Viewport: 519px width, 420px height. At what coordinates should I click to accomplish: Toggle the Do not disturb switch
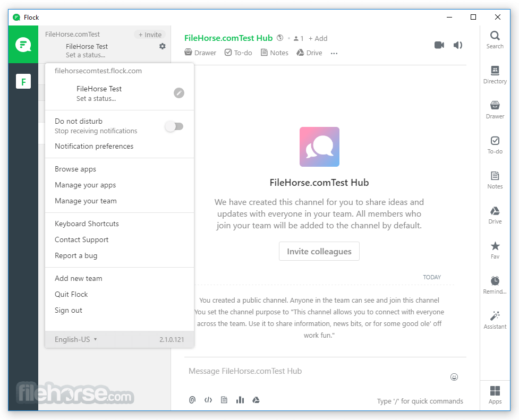tap(174, 126)
